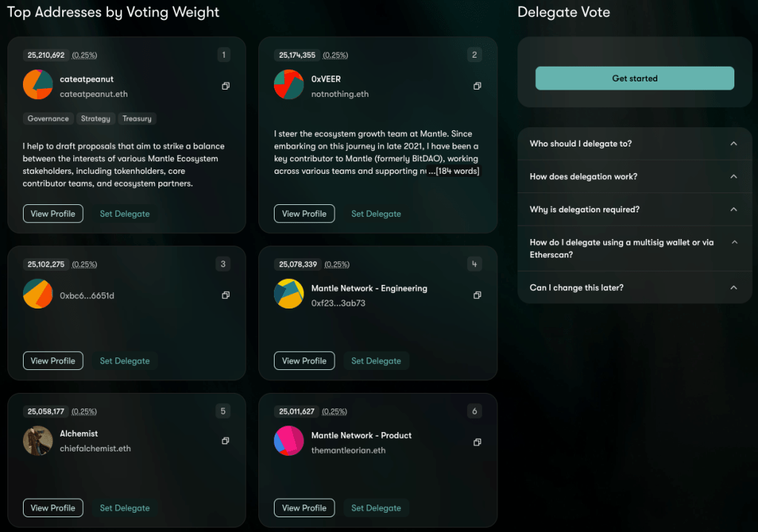Copy Mantle Network - Engineering's address icon

tap(477, 294)
